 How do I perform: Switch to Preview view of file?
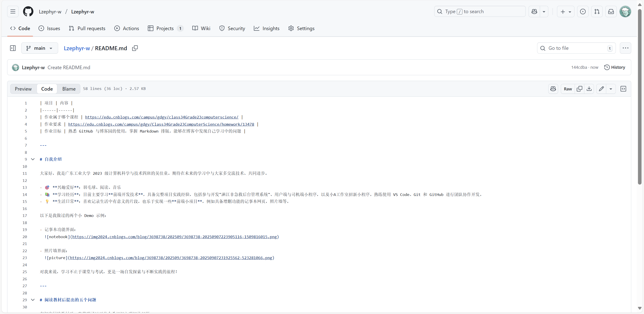click(23, 89)
